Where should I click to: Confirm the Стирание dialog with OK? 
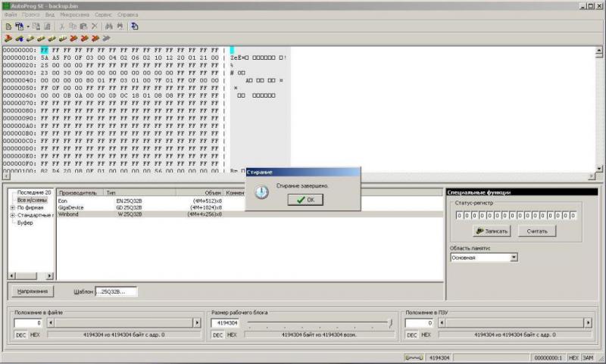[305, 200]
